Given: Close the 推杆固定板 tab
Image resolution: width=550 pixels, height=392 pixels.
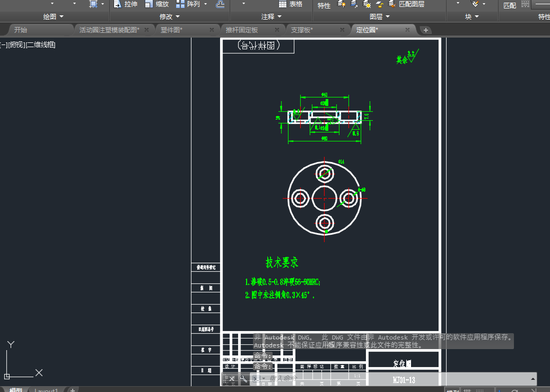Looking at the screenshot, I should point(277,30).
